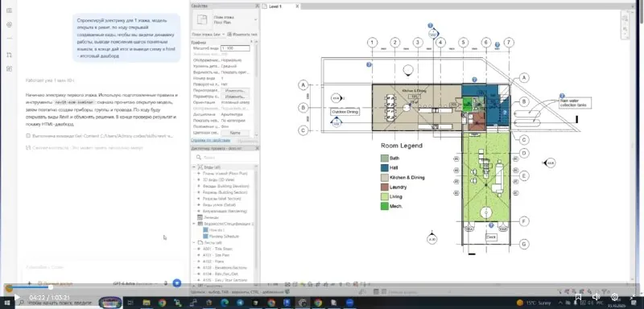Expand Визуализация (Rendering) node
Viewport: 644px width, 309px height.
click(x=199, y=211)
